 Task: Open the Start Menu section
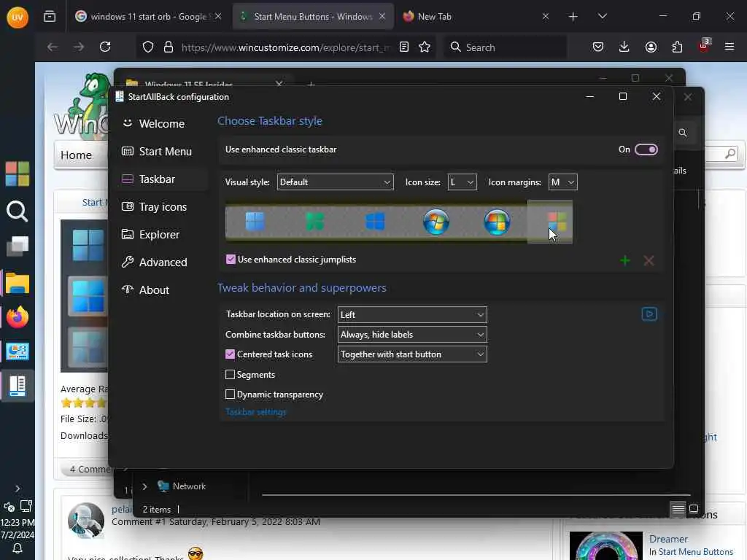[160, 152]
